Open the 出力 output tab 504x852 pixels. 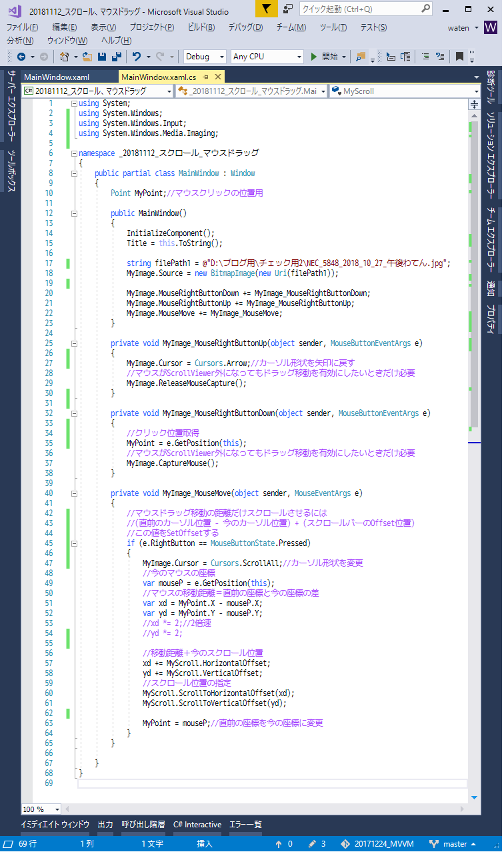tap(105, 825)
